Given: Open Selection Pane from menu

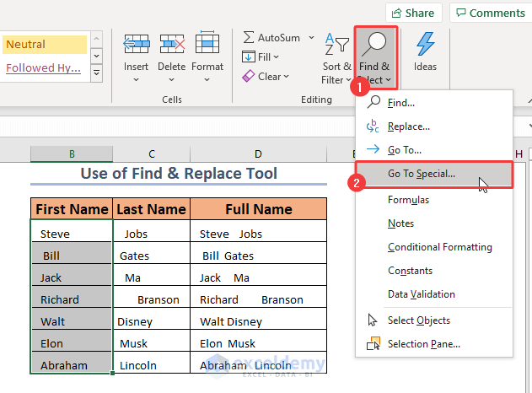Looking at the screenshot, I should [x=423, y=344].
